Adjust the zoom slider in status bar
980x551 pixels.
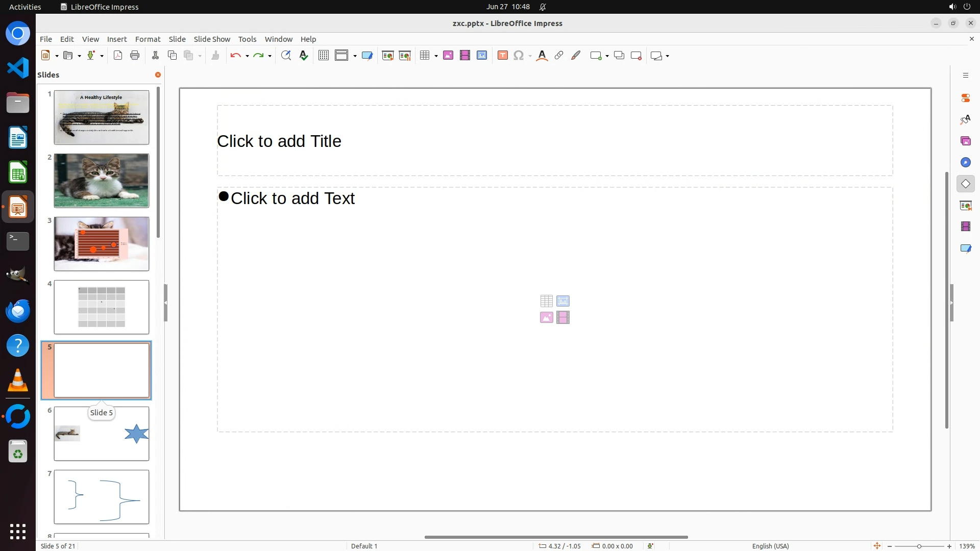pyautogui.click(x=919, y=546)
